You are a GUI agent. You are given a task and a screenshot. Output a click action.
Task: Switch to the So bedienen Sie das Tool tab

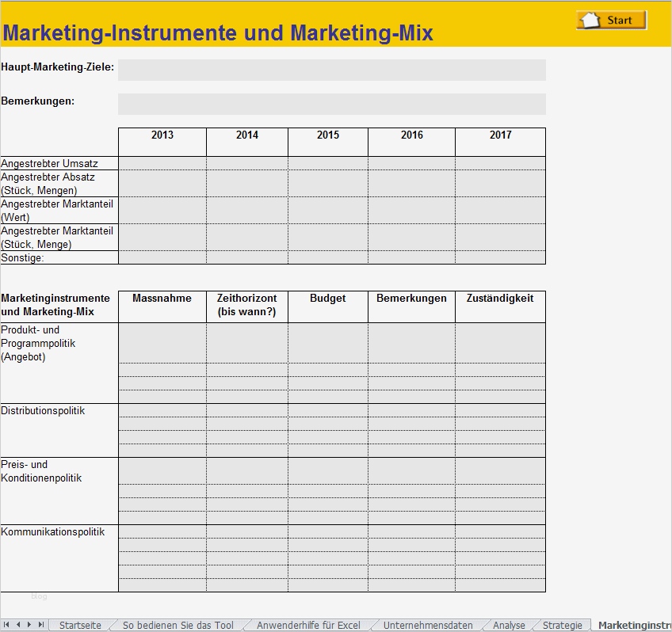(178, 625)
